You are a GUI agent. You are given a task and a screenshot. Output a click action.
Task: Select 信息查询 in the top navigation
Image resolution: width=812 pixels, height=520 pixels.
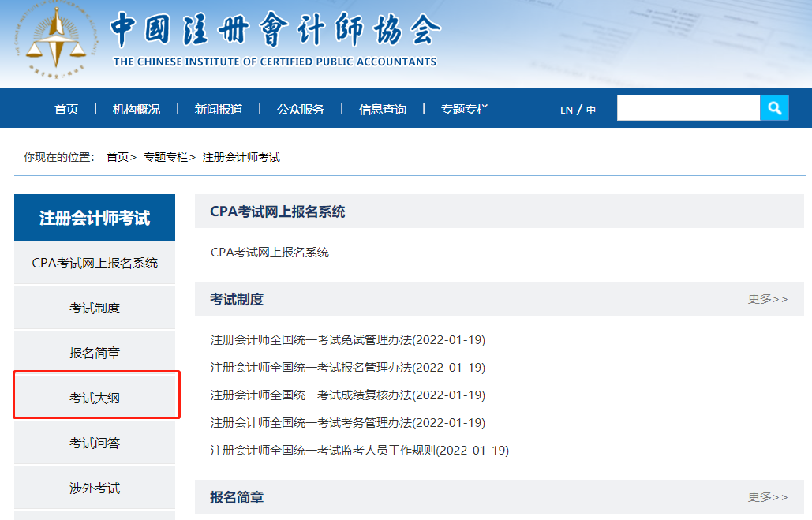coord(383,109)
